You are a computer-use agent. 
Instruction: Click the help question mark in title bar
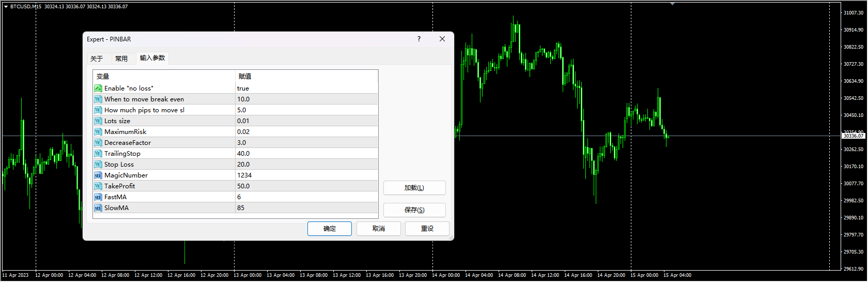[419, 39]
